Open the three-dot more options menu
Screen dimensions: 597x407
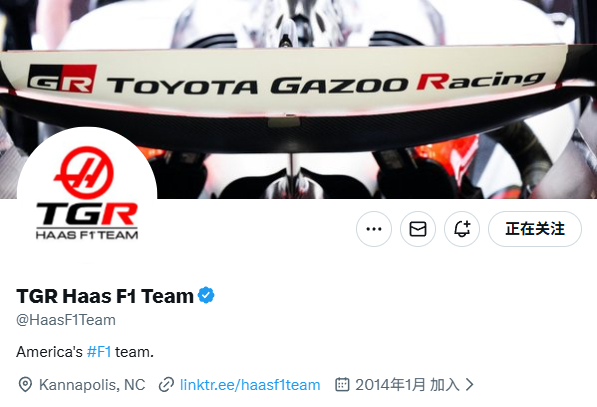pyautogui.click(x=374, y=229)
